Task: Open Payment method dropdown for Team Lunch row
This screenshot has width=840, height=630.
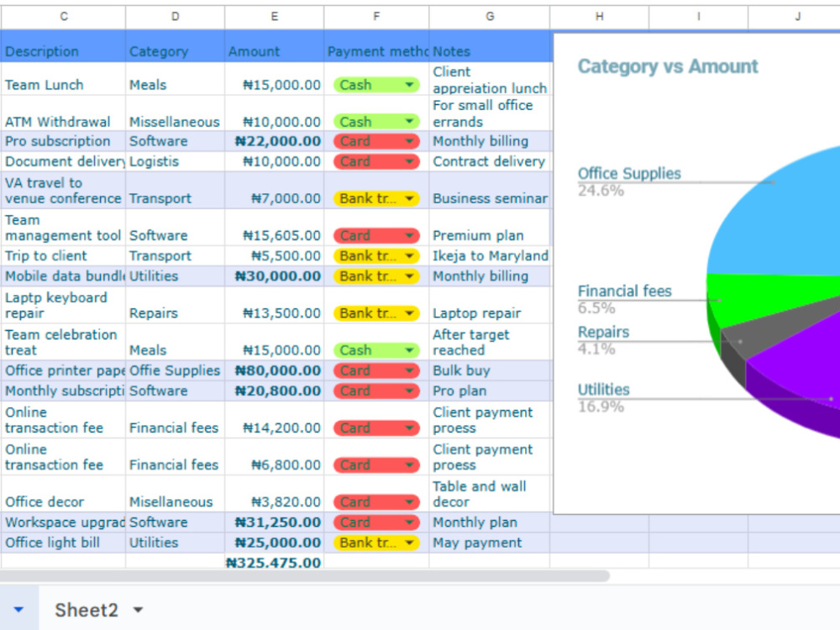Action: point(376,85)
